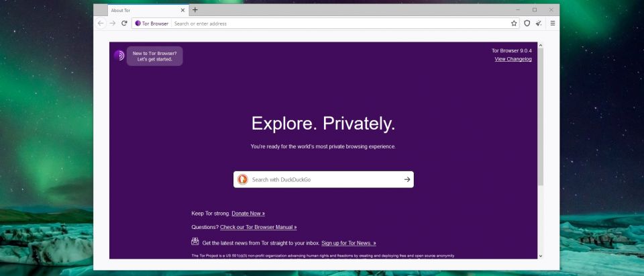Click the Tor Browser 9.0.4 version text

[512, 51]
